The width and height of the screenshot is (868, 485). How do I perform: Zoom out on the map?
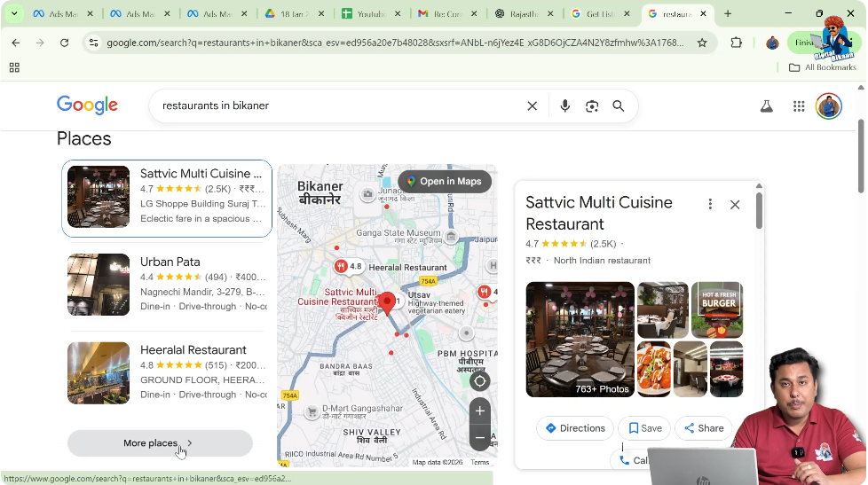(x=480, y=437)
